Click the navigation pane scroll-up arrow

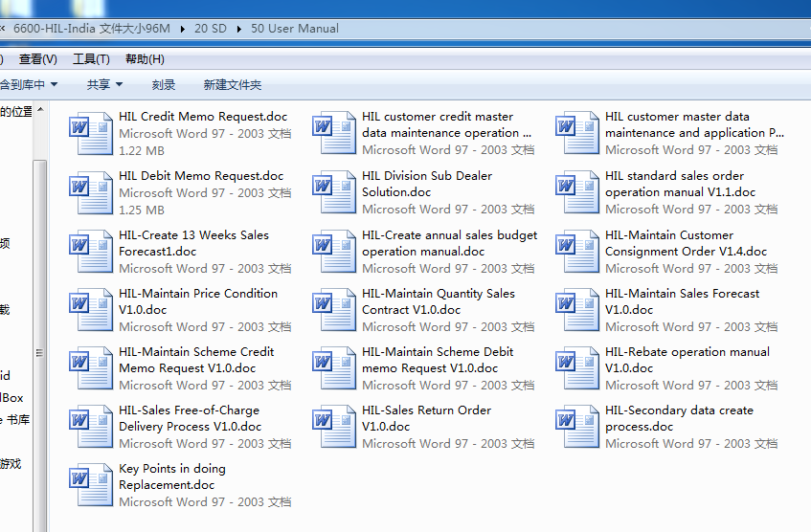tap(40, 110)
